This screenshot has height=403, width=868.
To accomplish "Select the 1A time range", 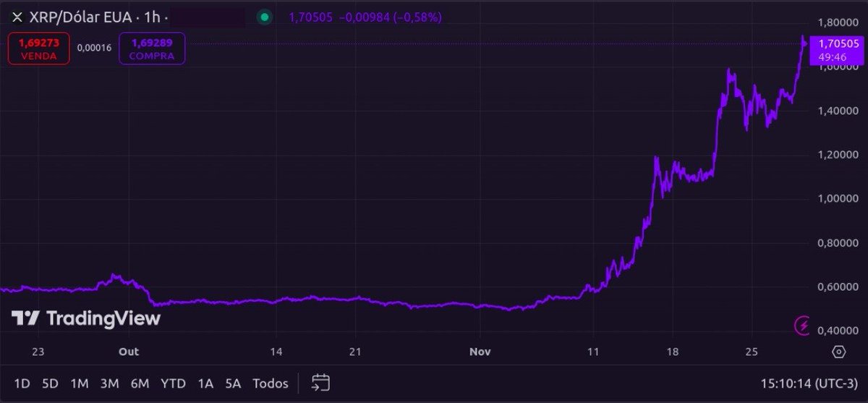I will coord(205,383).
